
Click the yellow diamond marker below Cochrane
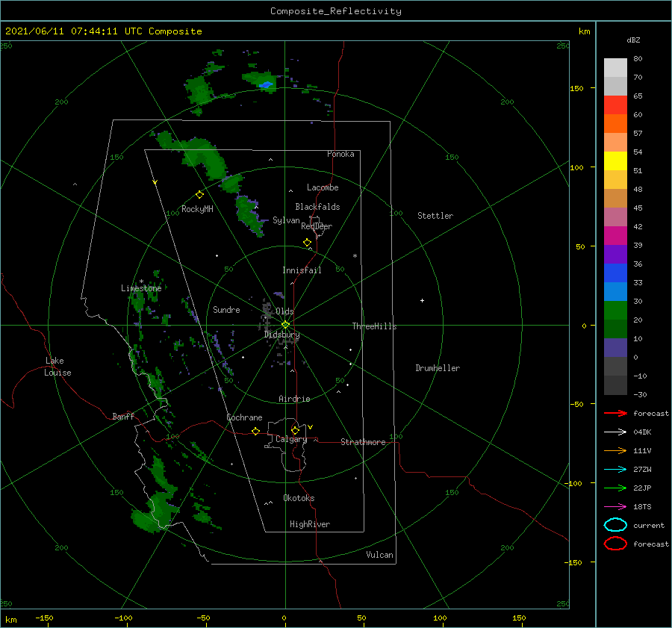pos(255,431)
